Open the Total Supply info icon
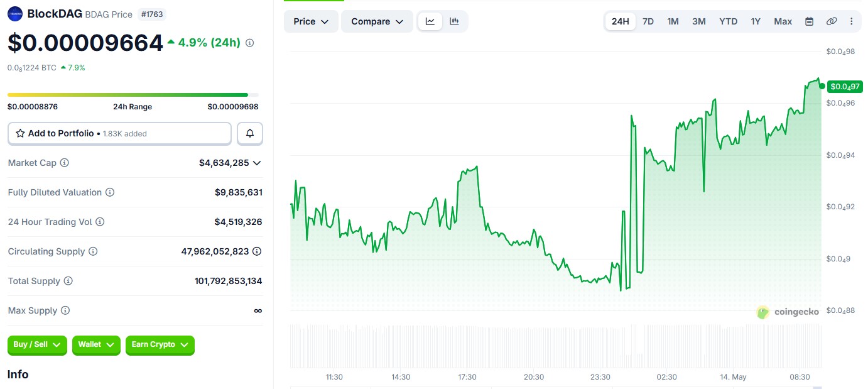This screenshot has height=389, width=868. pos(68,281)
